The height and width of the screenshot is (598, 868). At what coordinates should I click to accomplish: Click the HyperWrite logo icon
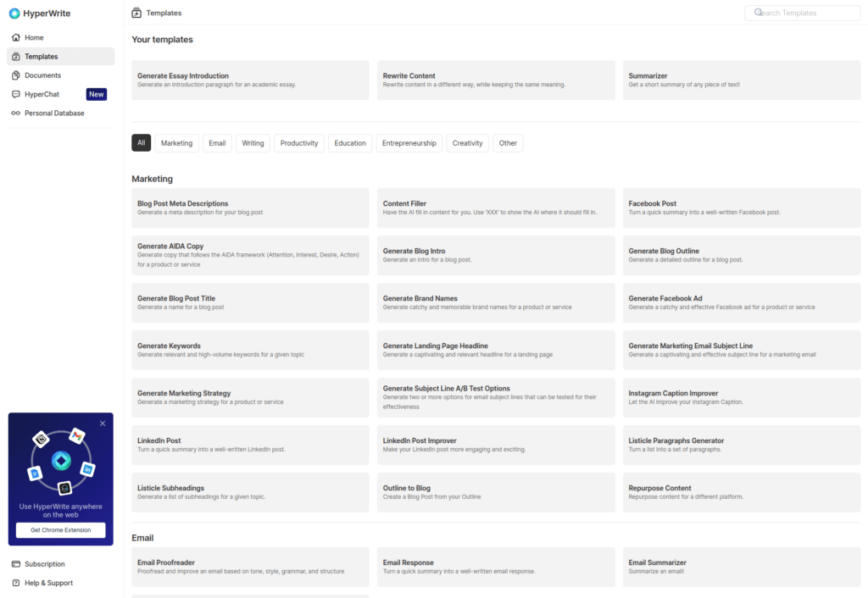click(x=14, y=14)
